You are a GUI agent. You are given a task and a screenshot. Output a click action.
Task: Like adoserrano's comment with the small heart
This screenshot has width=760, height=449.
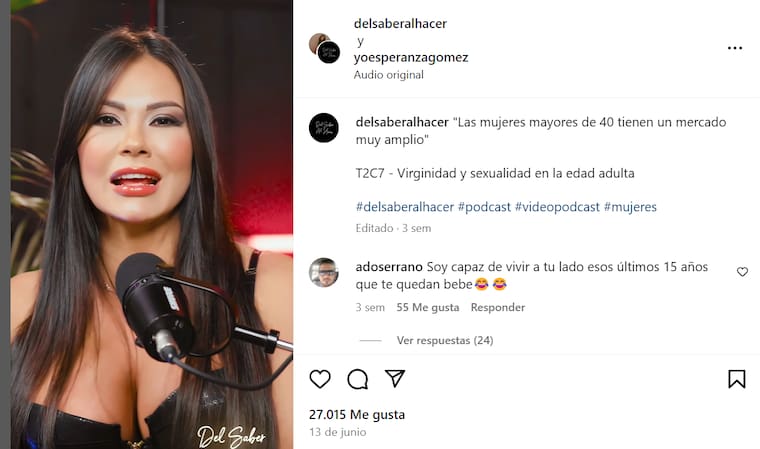[x=742, y=272]
